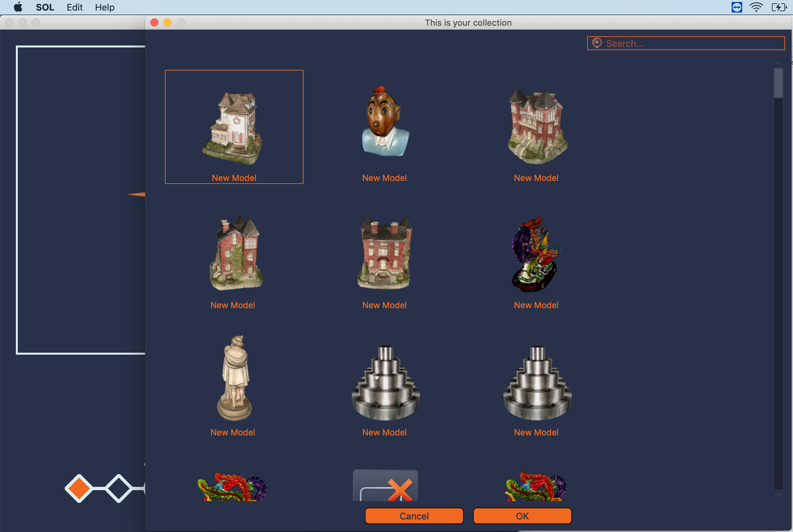The image size is (793, 532).
Task: Open the SOL application menu
Action: [45, 7]
